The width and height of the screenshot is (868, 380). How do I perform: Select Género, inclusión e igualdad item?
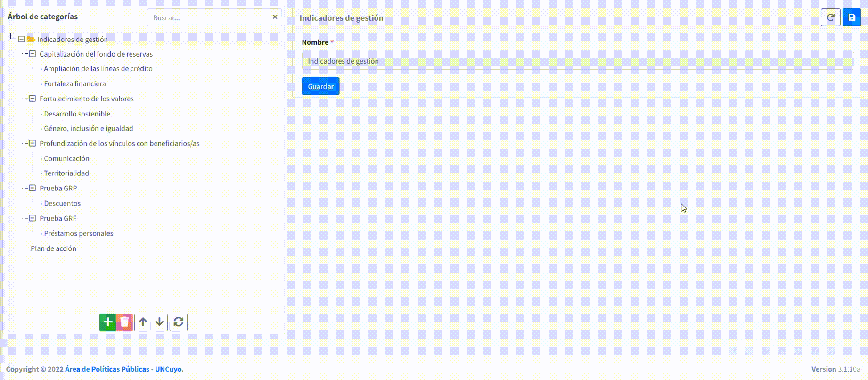[88, 128]
